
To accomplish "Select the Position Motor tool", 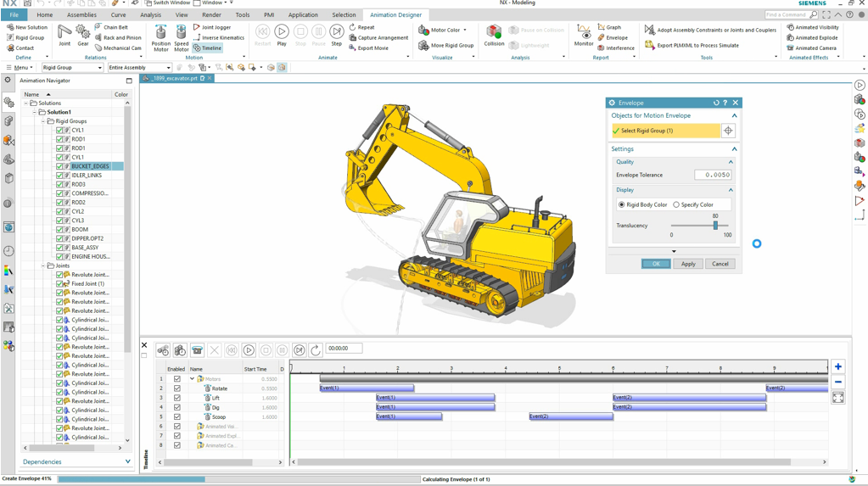I will [160, 36].
